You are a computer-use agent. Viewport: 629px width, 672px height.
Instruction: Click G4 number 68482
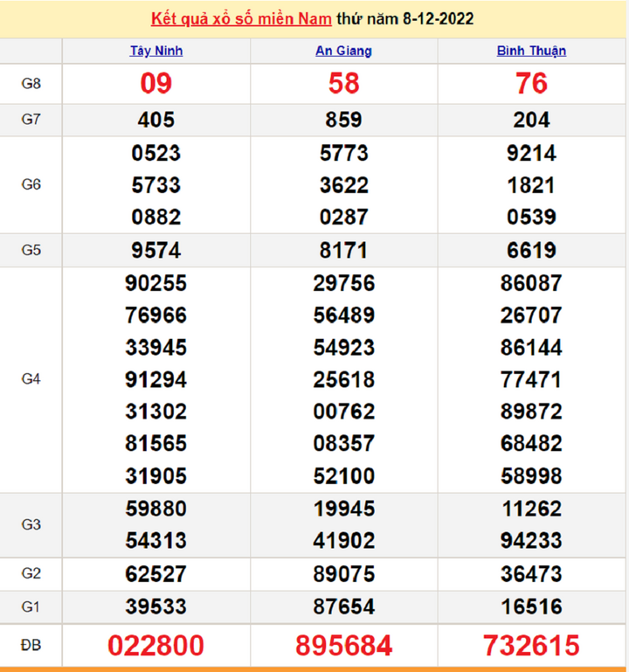[x=531, y=444]
